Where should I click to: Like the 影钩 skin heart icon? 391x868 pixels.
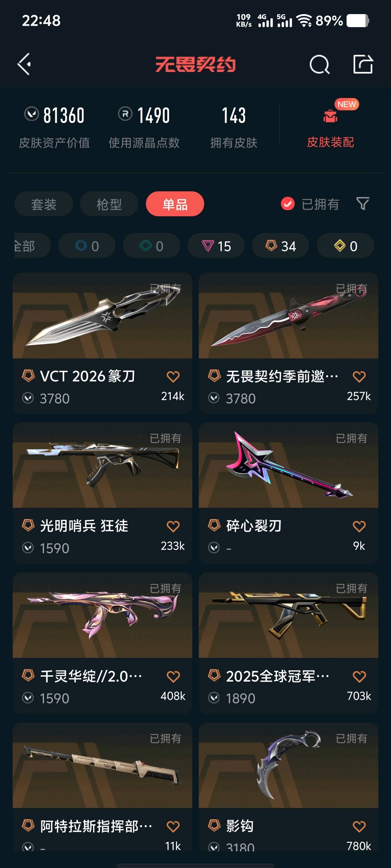click(x=359, y=826)
